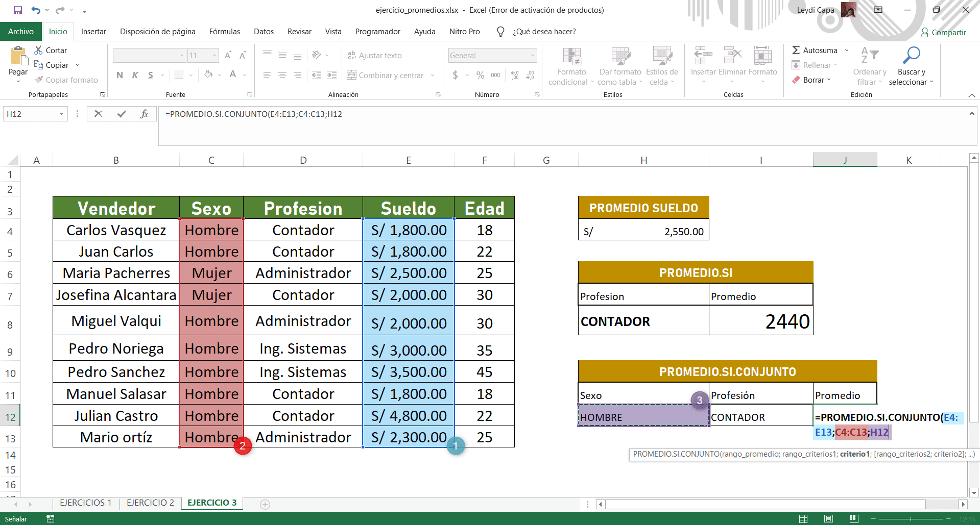Toggle italic with the K button
The width and height of the screenshot is (980, 525).
[x=134, y=75]
